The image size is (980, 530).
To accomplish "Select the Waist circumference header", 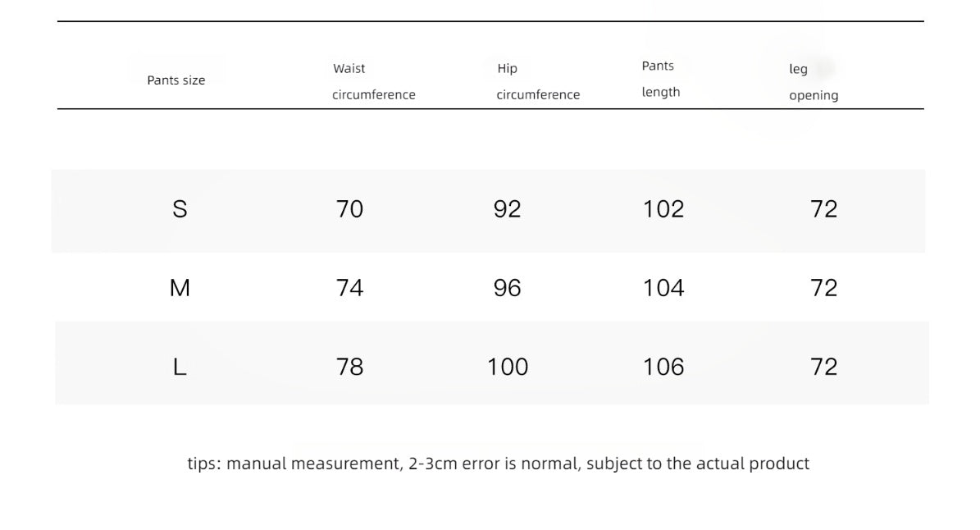I will (x=374, y=81).
